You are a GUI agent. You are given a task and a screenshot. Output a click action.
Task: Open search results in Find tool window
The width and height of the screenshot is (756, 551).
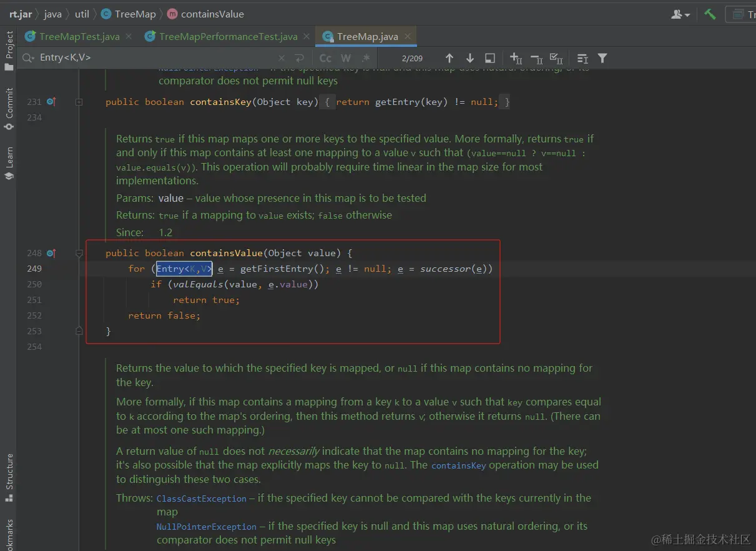[490, 58]
